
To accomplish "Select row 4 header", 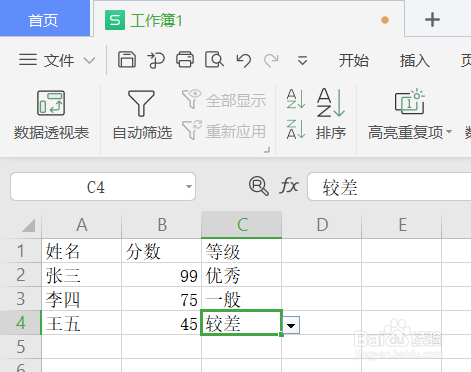I will pyautogui.click(x=21, y=323).
